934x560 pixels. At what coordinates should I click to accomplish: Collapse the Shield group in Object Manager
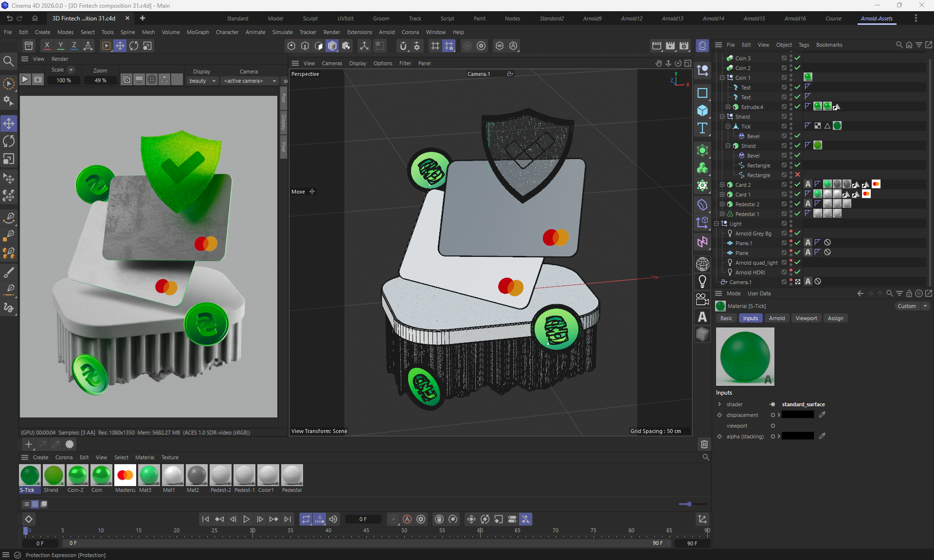click(x=722, y=117)
